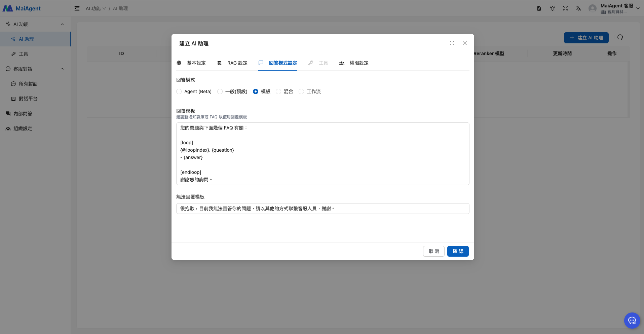Screen dimensions: 644x334
Task: Collapse the 客服對話 sidebar group
Action: 62,69
